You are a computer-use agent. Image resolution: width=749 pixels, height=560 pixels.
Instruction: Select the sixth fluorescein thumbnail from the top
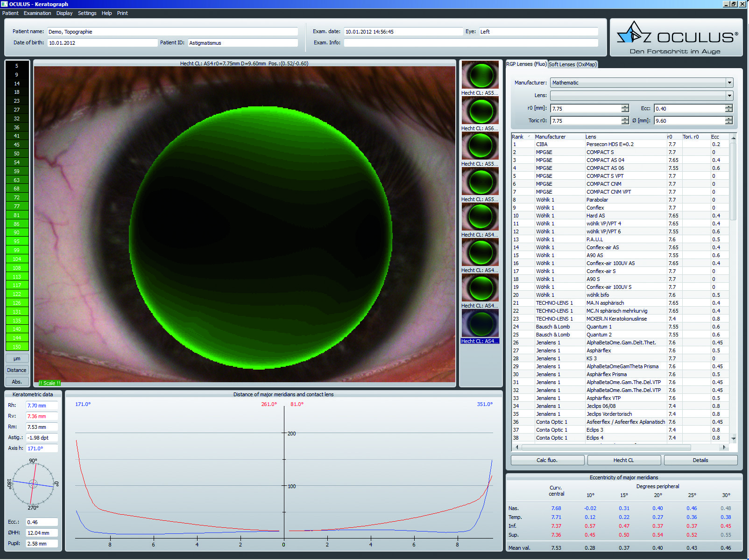click(x=480, y=252)
